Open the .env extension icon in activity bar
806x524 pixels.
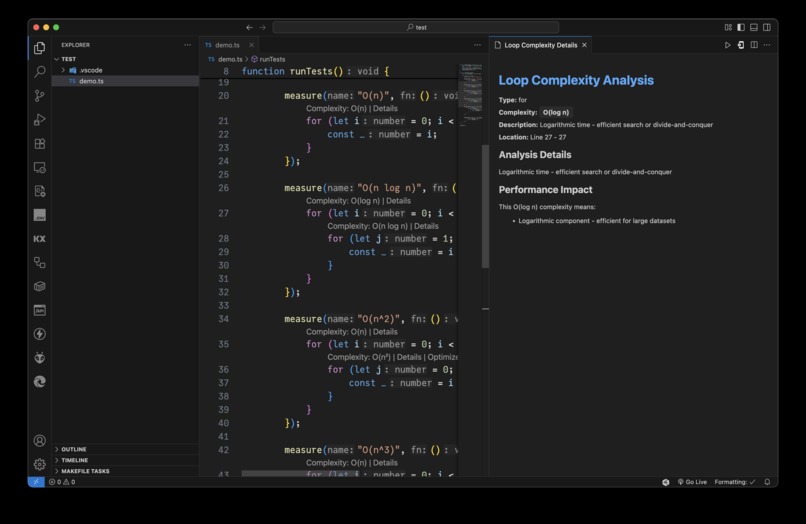tap(40, 215)
